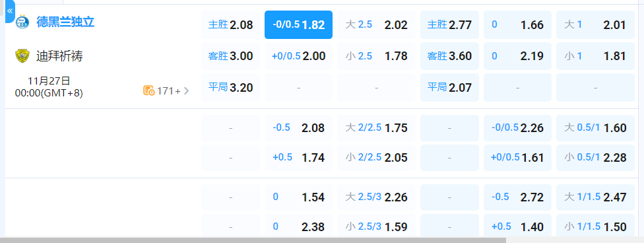Viewport: 644px width, 243px height.
Task: Pick 小 0.5/1 at 2.28
Action: click(x=596, y=157)
